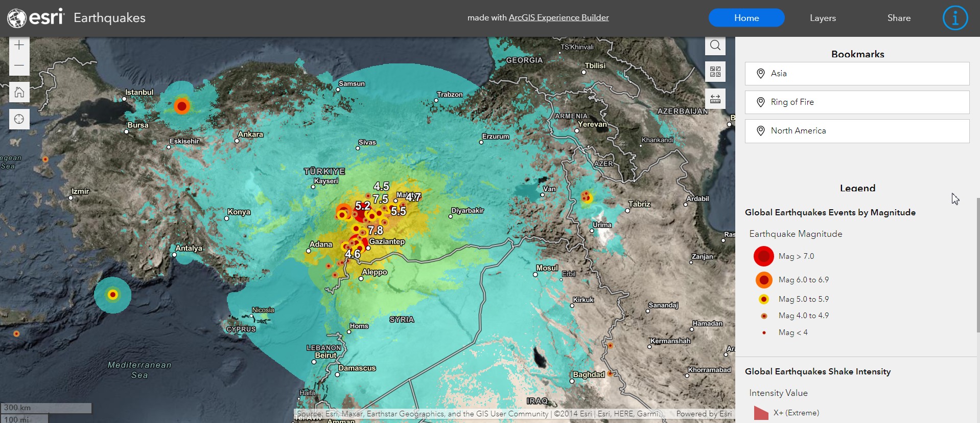Click the Mag 6.0 to 6.9 legend symbol

click(764, 280)
